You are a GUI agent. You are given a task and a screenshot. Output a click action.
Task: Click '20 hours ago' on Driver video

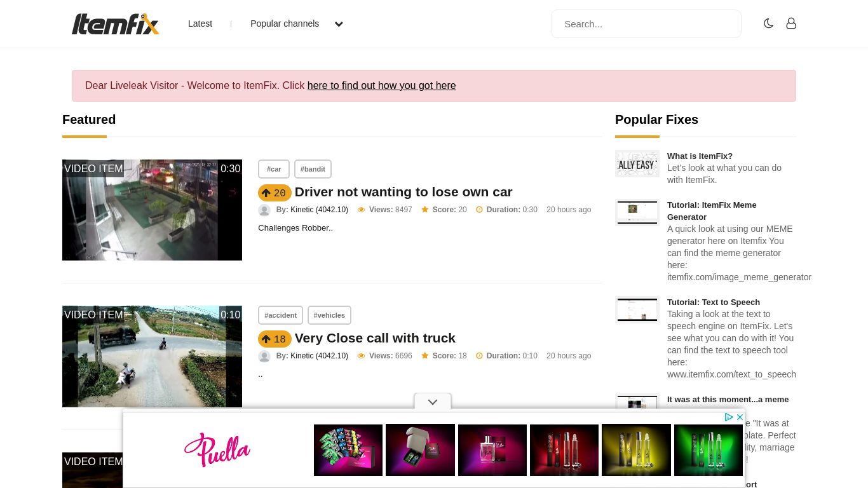(x=569, y=210)
